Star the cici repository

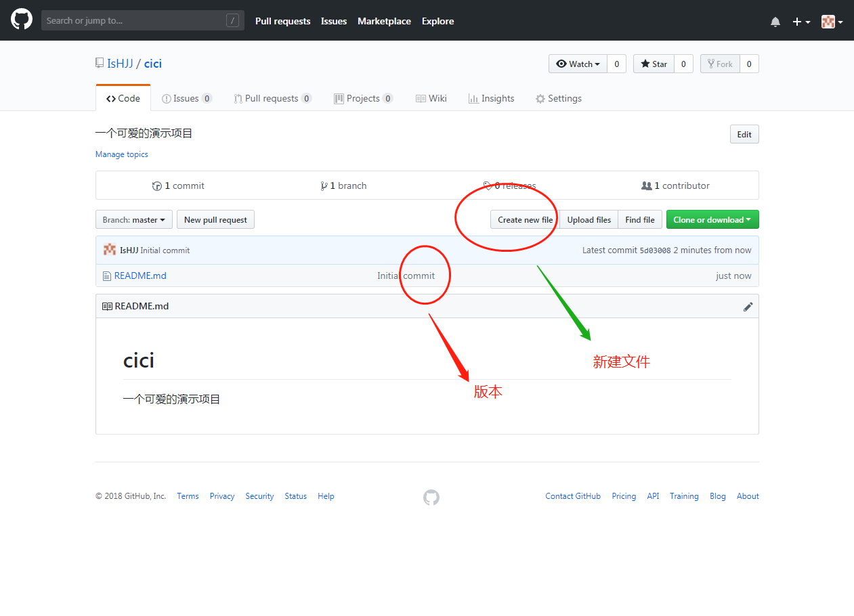tap(654, 64)
